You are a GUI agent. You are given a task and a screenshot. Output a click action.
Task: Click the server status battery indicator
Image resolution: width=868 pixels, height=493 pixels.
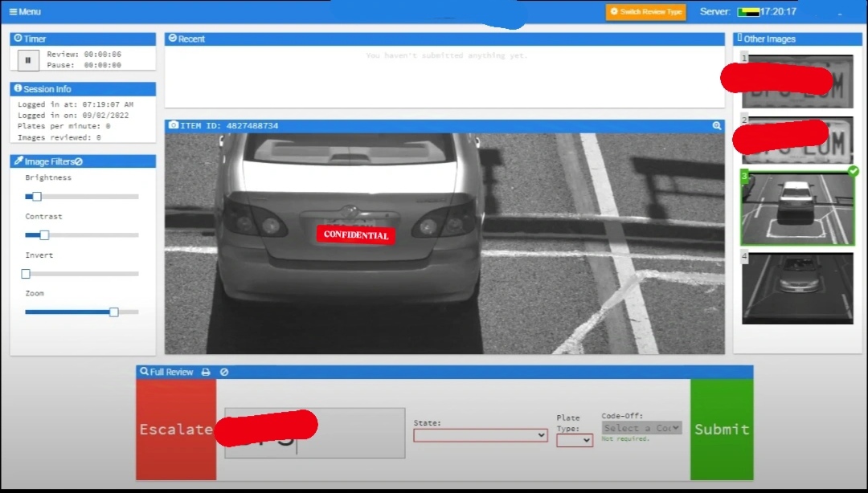[748, 12]
